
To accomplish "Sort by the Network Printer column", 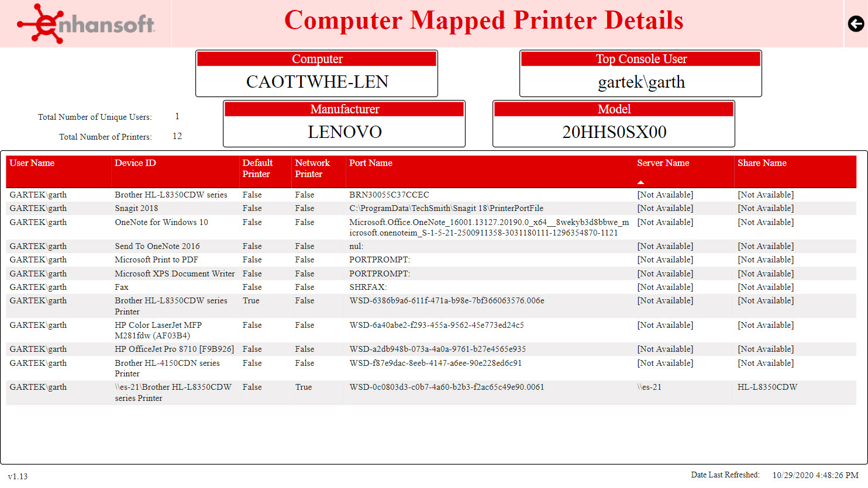I will [312, 167].
